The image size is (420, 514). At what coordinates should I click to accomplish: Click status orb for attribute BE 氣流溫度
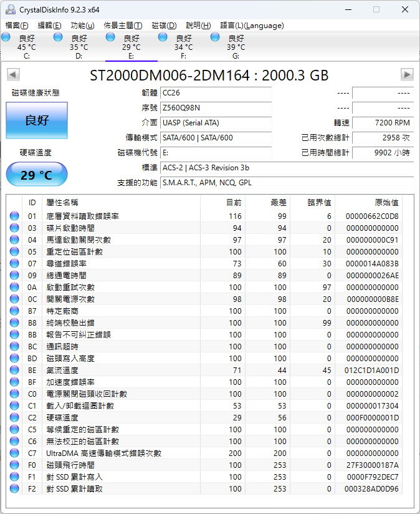coord(14,370)
